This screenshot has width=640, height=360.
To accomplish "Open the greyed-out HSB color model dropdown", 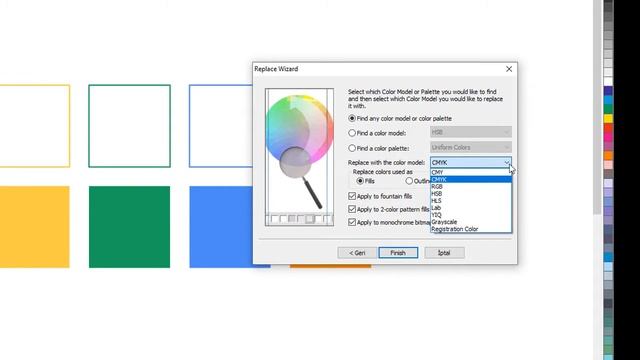I will 471,132.
